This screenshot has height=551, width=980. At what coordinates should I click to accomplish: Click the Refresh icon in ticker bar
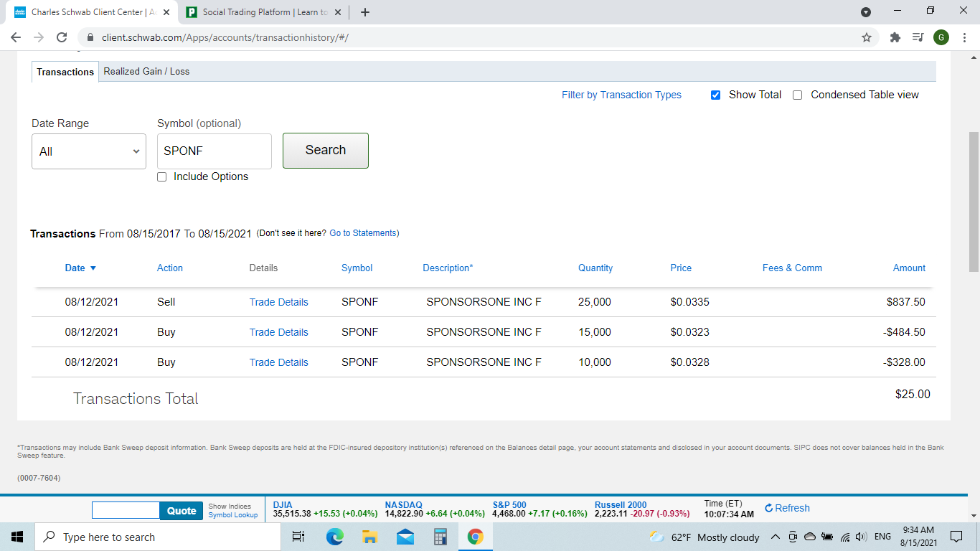[x=769, y=508]
